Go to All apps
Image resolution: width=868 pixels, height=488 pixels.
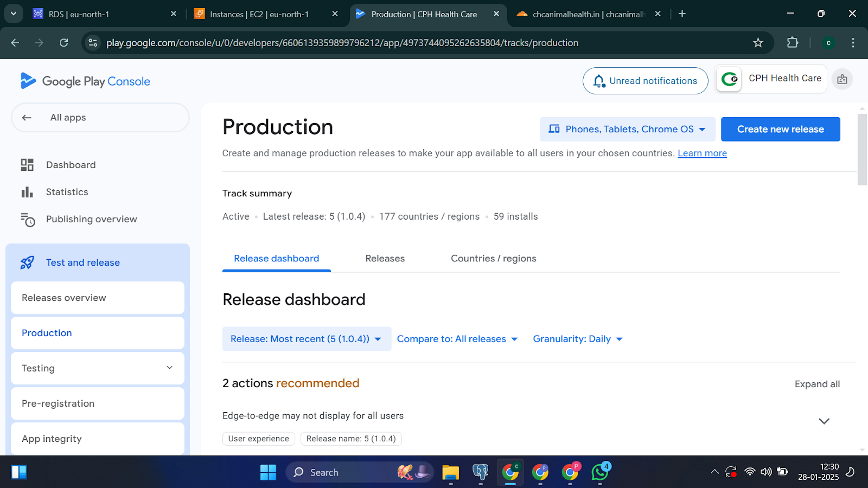tap(100, 118)
